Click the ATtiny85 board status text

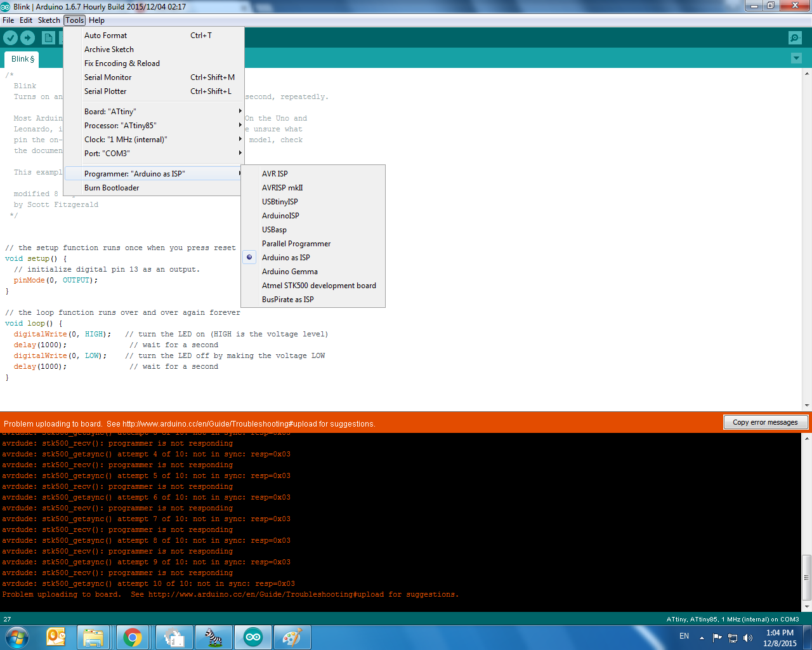pos(733,619)
